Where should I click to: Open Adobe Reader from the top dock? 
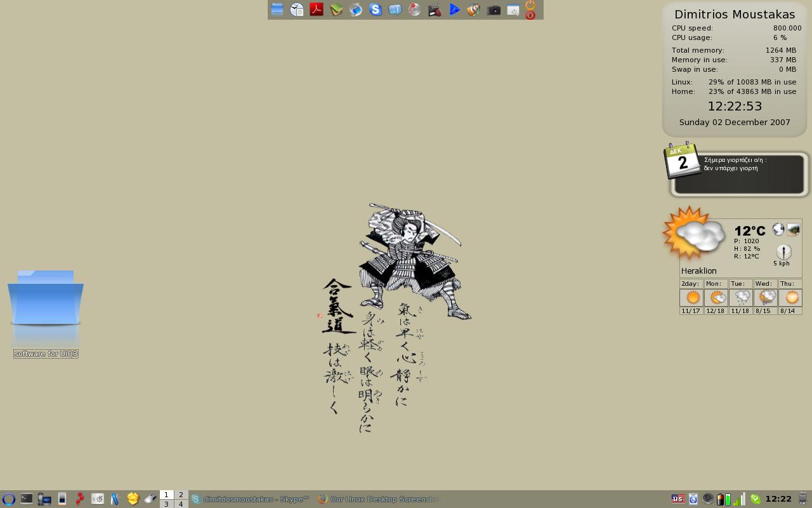pos(317,10)
